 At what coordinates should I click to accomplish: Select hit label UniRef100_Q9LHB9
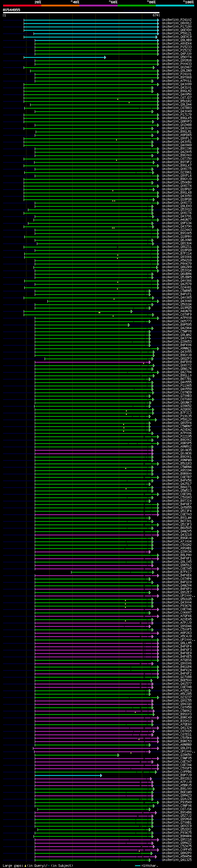pos(176,40)
